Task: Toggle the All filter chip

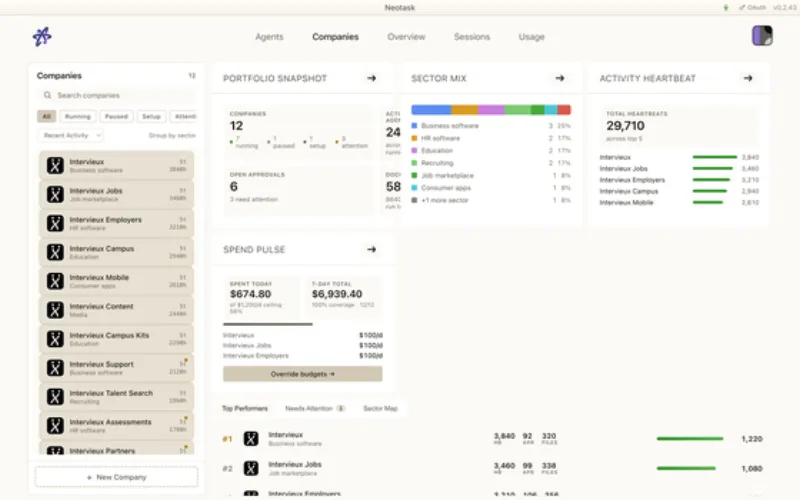Action: point(46,116)
